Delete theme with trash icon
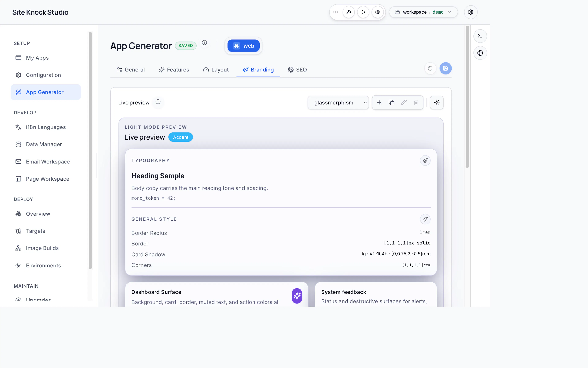 click(416, 103)
